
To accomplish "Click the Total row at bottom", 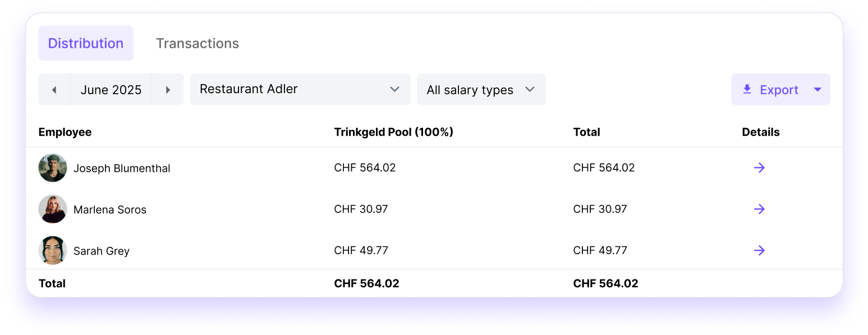I will coord(52,283).
